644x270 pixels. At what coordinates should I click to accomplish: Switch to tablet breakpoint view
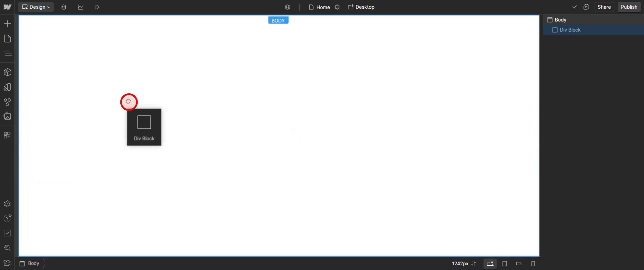pyautogui.click(x=504, y=264)
